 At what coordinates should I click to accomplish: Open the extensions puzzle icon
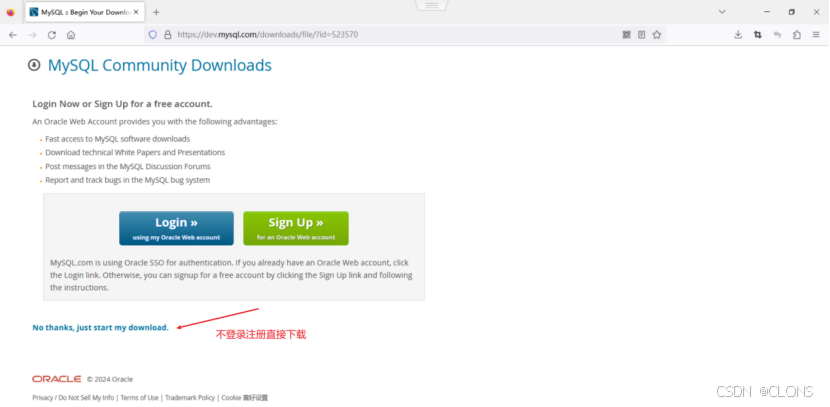coord(797,35)
